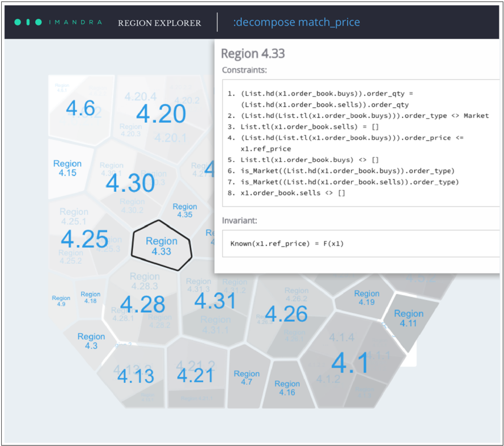Select the 4.26 region cell

286,313
